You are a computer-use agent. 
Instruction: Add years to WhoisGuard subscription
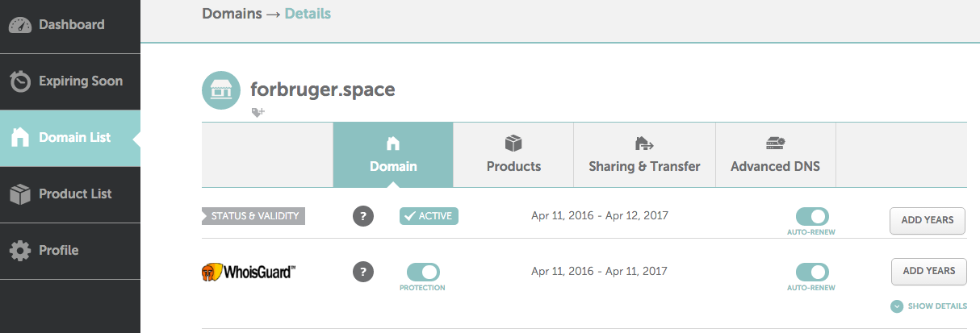click(x=929, y=271)
